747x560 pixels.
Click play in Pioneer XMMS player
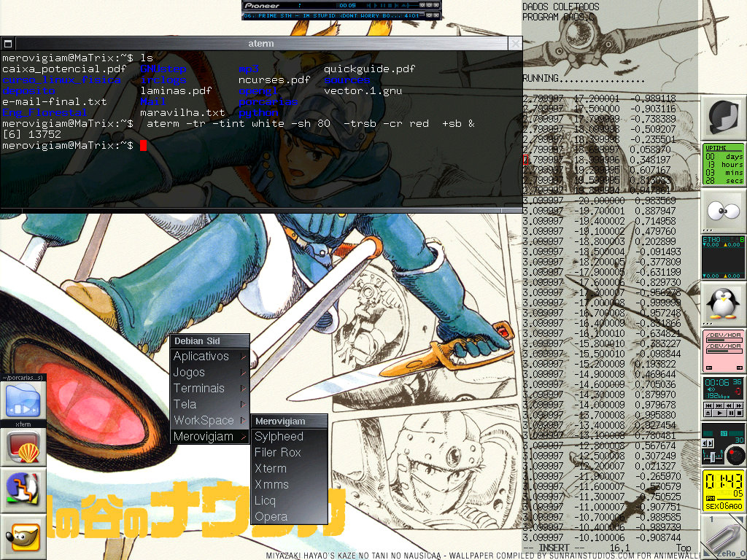[x=376, y=5]
